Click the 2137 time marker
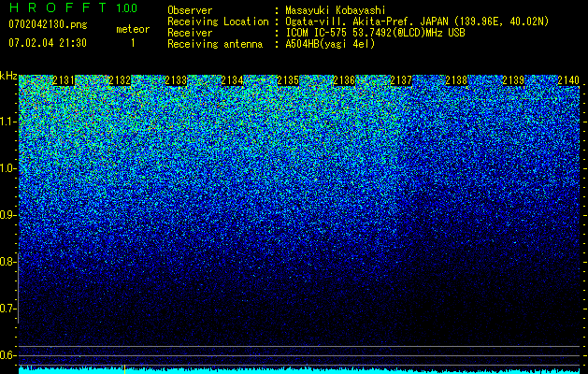This screenshot has width=588, height=374. [x=400, y=80]
